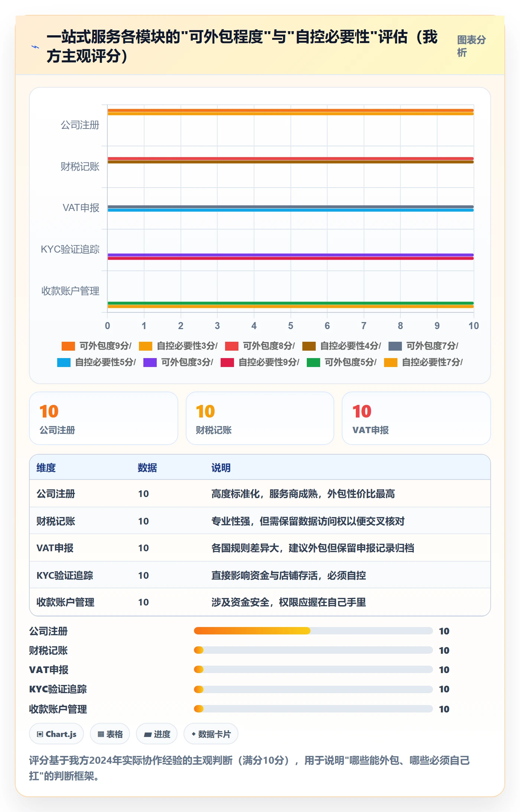Toggle legend swatch 自控必要性3分
Viewport: 520px width, 812px height.
point(146,346)
